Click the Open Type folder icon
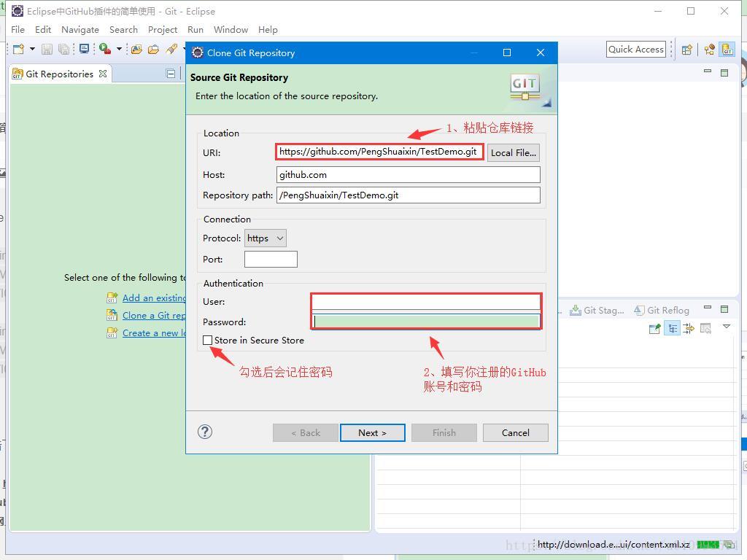 pyautogui.click(x=136, y=49)
